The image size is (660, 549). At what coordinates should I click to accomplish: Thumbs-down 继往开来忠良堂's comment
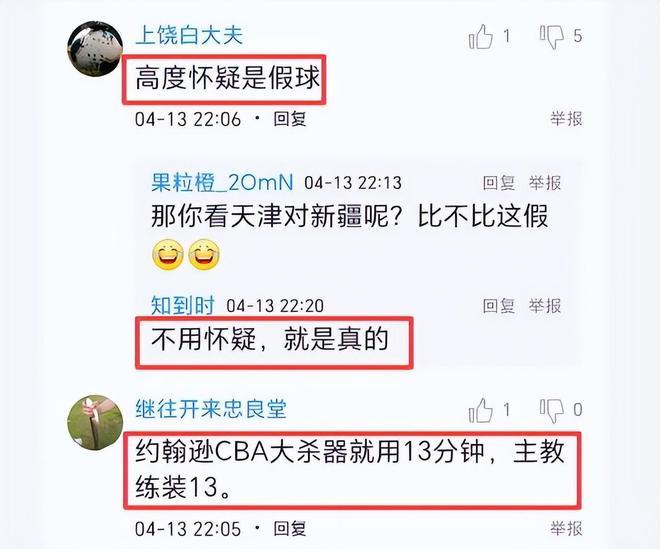click(x=552, y=410)
